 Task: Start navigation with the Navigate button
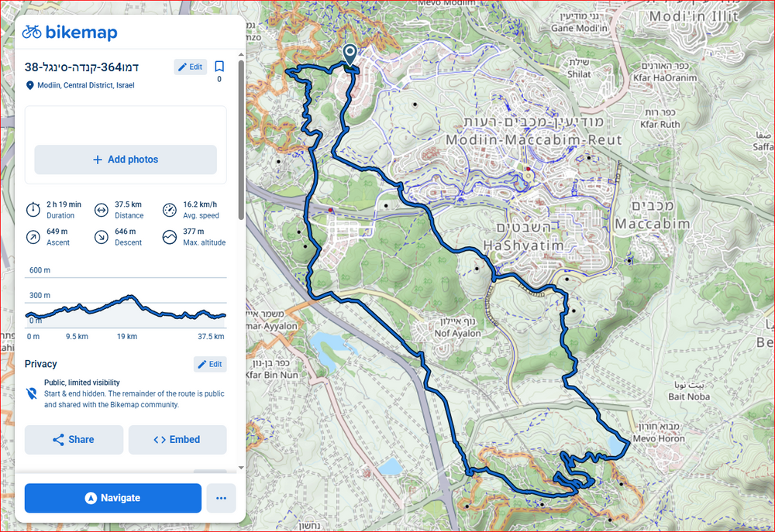113,498
